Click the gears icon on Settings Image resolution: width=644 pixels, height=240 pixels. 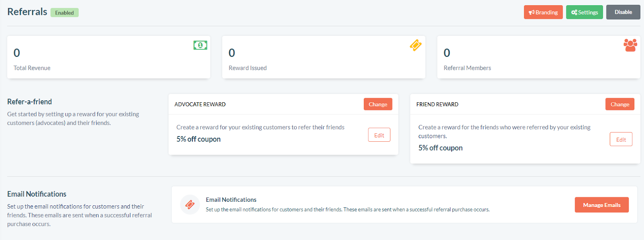[574, 12]
